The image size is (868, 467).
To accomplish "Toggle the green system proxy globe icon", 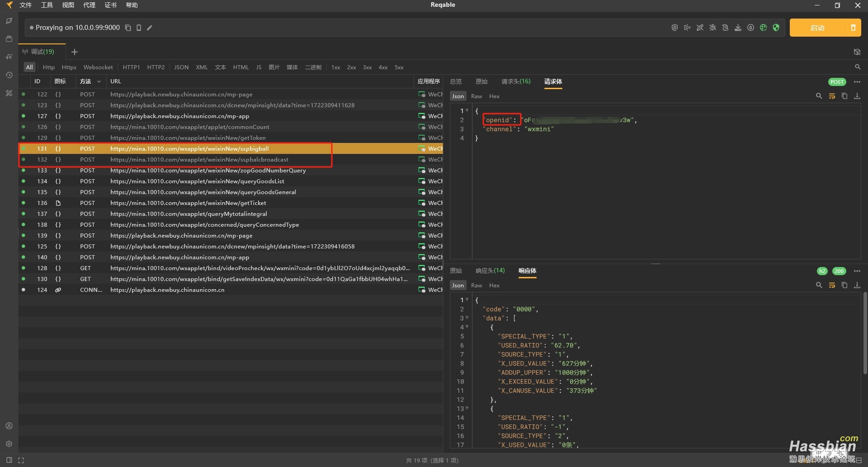I will 763,28.
